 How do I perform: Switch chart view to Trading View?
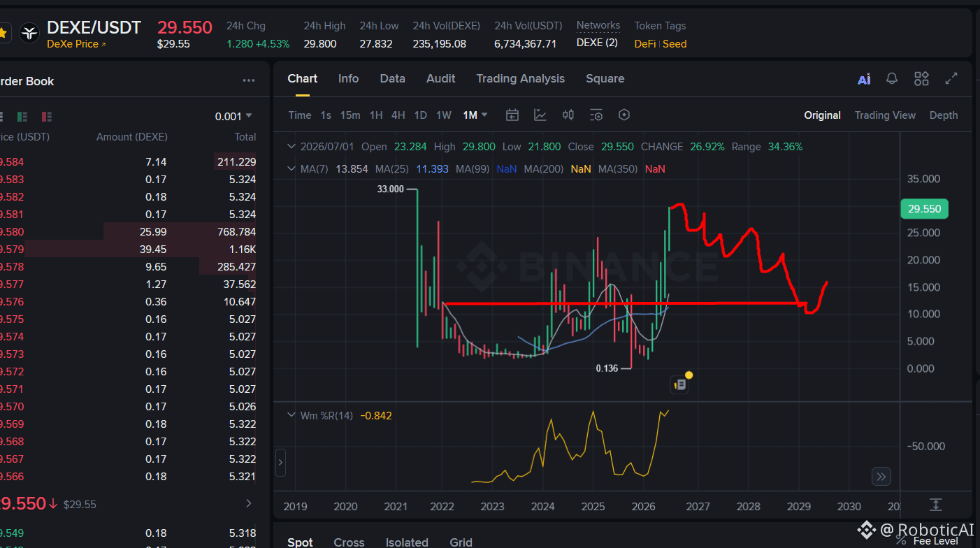click(885, 115)
